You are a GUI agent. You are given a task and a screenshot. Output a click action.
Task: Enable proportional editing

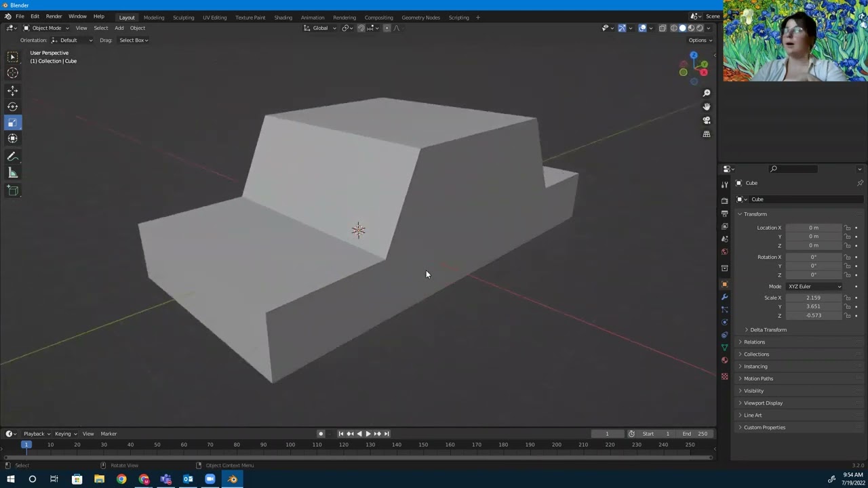tap(387, 28)
